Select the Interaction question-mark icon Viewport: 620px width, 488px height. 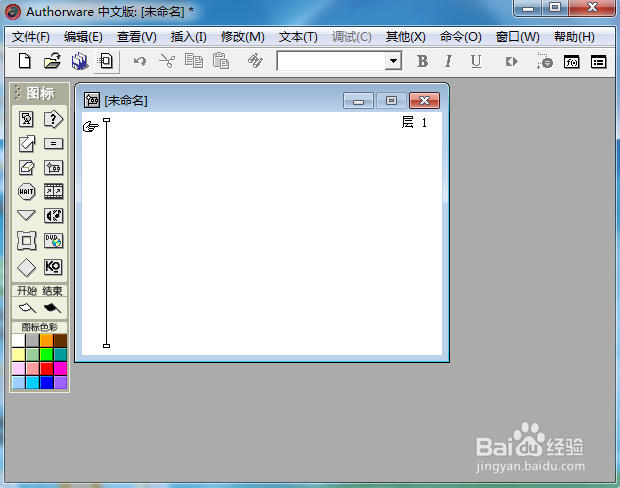point(53,119)
